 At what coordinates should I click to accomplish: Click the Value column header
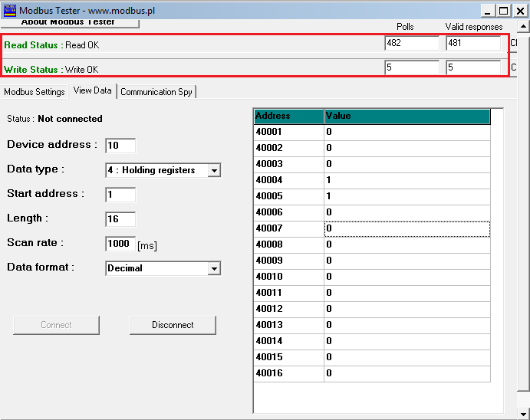(x=407, y=116)
